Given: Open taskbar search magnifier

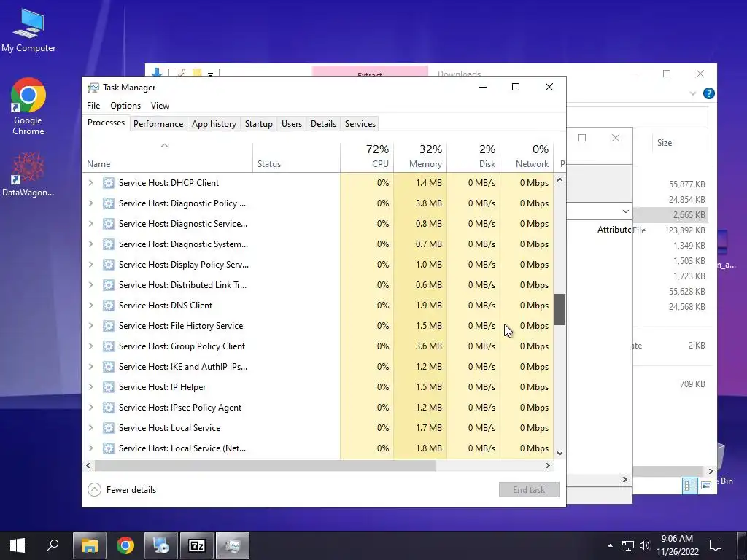Looking at the screenshot, I should point(53,545).
